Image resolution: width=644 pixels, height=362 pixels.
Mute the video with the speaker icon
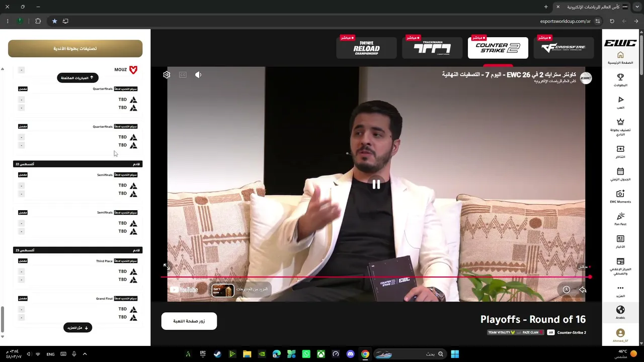tap(198, 75)
